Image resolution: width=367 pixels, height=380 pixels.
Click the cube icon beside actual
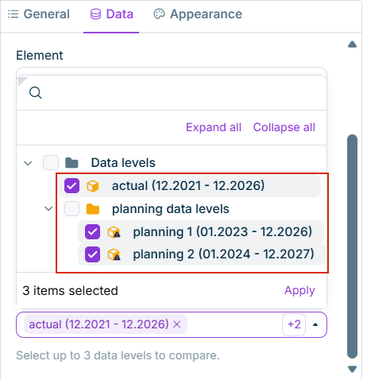click(93, 186)
